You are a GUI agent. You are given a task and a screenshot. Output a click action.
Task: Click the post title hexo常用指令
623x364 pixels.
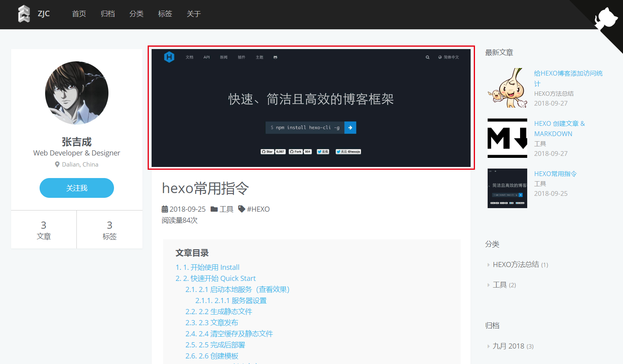(205, 188)
